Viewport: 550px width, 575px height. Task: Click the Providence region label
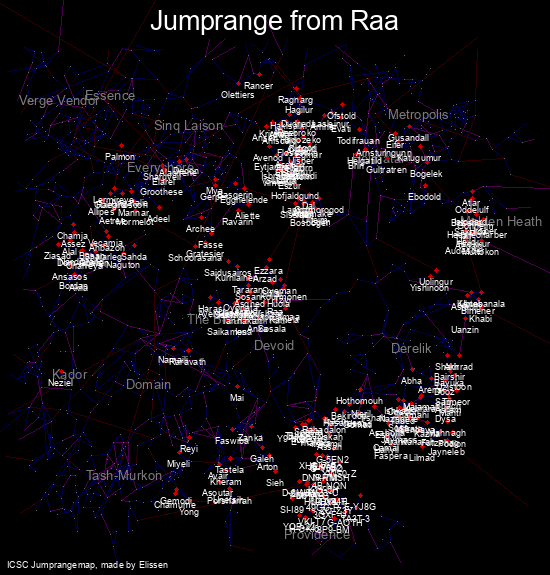coord(317,535)
